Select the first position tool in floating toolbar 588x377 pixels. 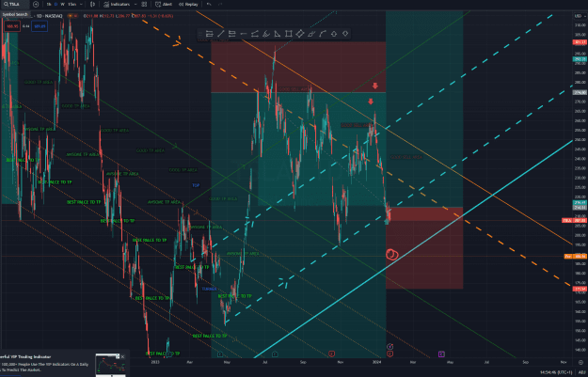click(209, 34)
